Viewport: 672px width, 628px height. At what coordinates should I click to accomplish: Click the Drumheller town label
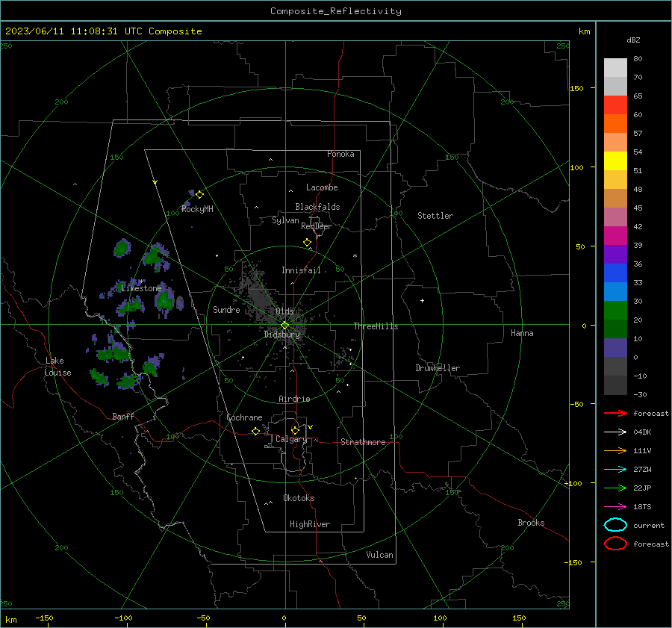pyautogui.click(x=438, y=368)
